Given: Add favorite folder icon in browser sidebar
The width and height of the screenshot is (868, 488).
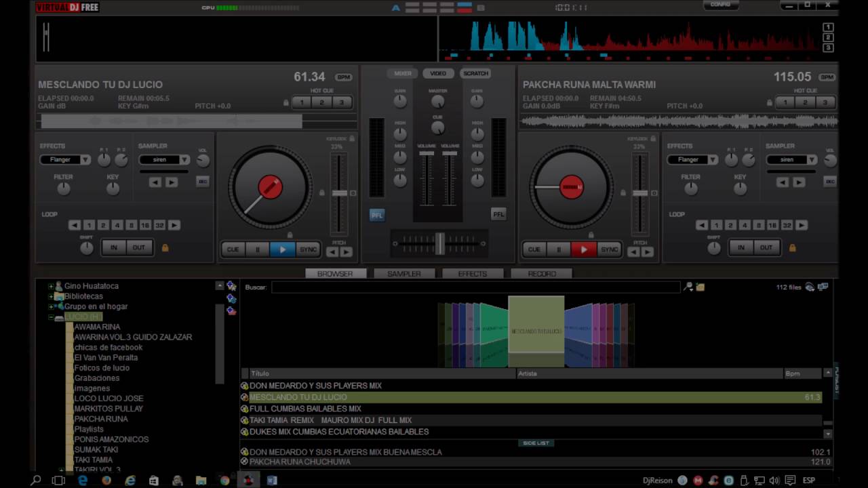Looking at the screenshot, I should 231,286.
